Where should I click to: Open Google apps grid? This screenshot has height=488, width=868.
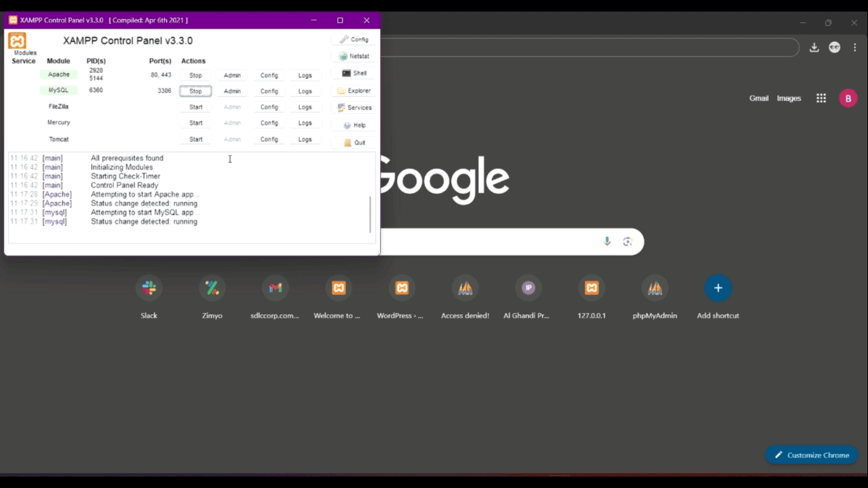pos(821,98)
